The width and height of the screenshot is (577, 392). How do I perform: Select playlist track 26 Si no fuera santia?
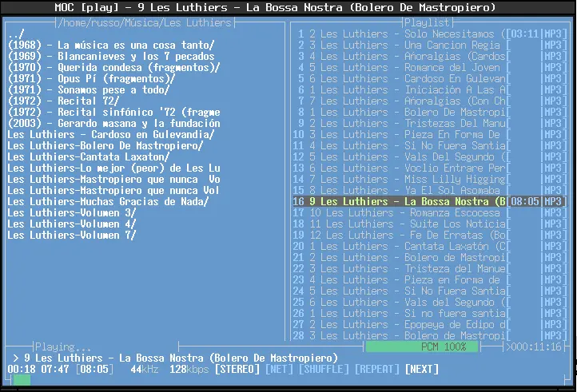(x=429, y=313)
